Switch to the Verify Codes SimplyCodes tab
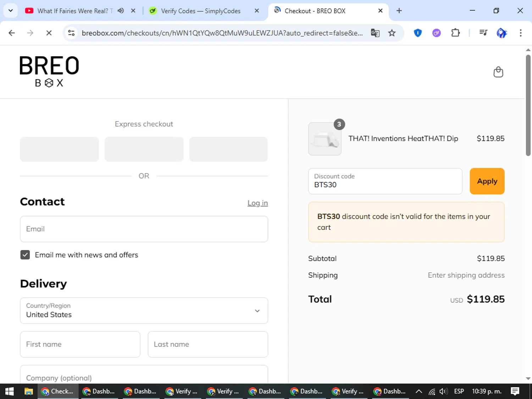Viewport: 532px width, 399px height. 201,11
